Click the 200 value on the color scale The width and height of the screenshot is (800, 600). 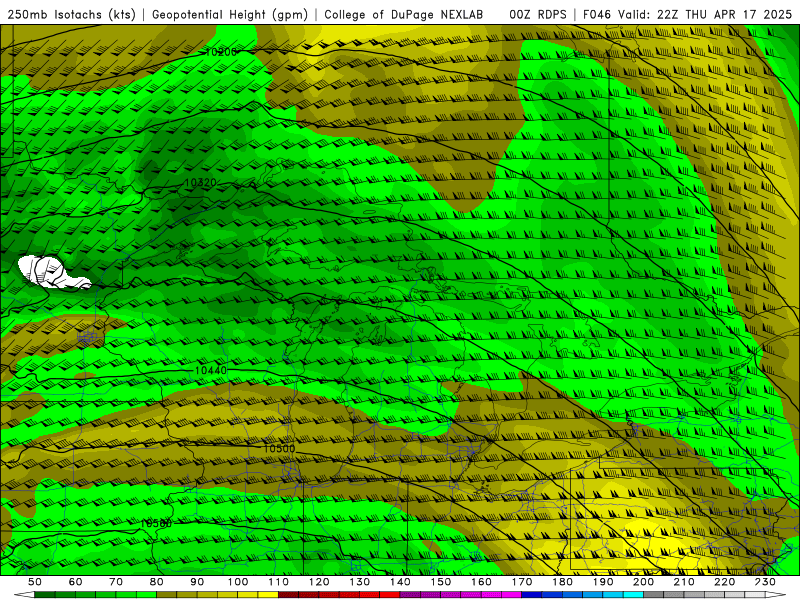[x=643, y=582]
